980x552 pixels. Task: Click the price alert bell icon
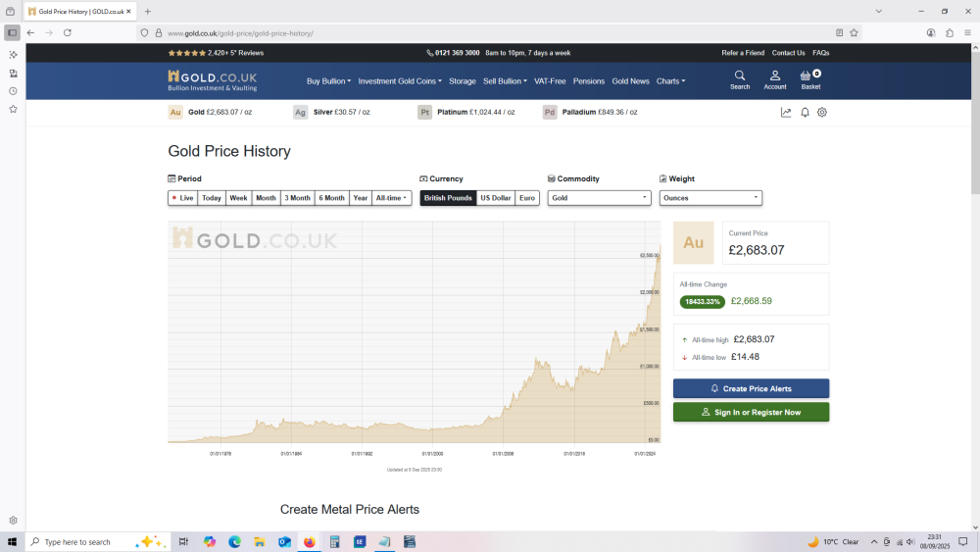[805, 113]
